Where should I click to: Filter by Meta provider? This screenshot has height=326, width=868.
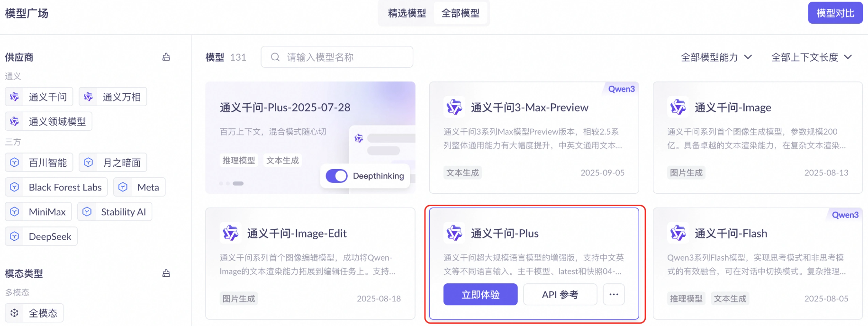[139, 187]
